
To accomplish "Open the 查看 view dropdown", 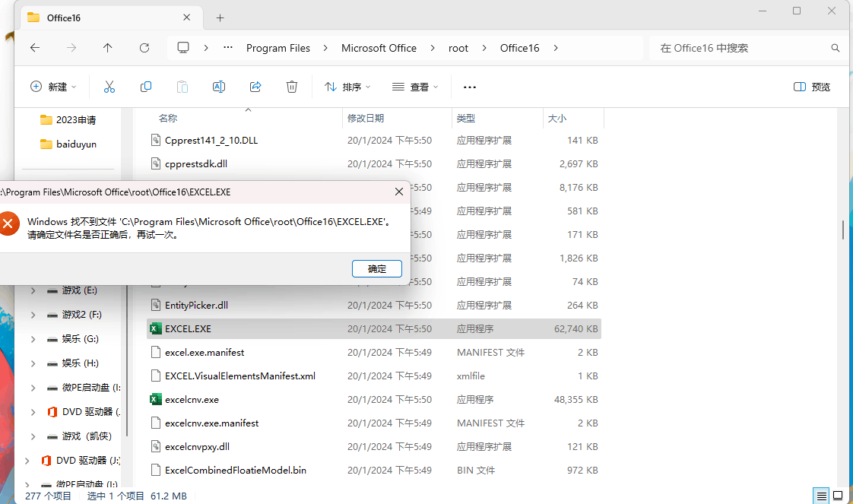I will pyautogui.click(x=415, y=87).
